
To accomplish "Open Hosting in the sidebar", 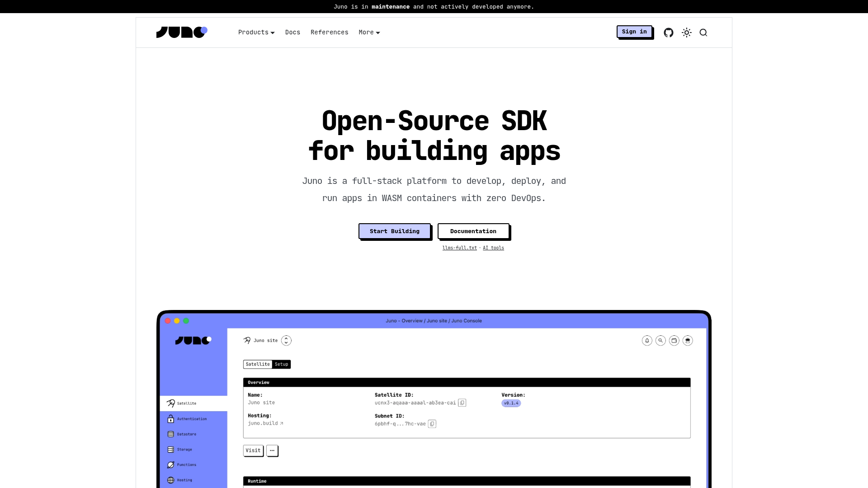I will pyautogui.click(x=193, y=480).
